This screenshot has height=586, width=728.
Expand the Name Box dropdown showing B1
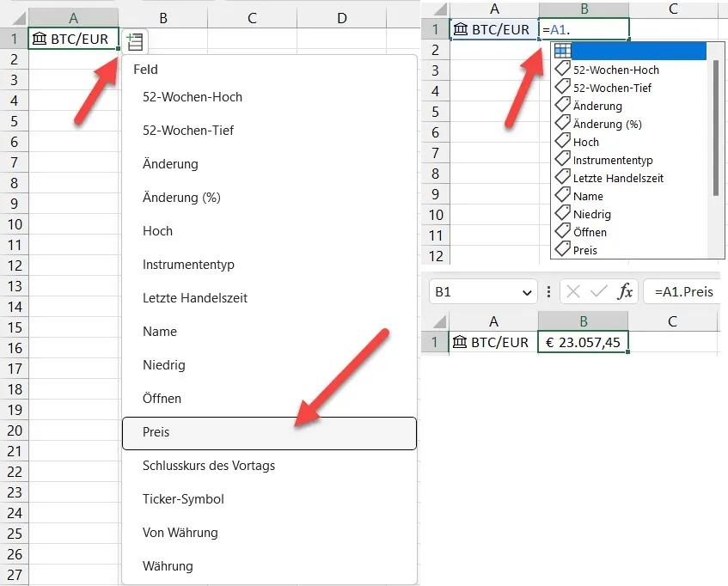tap(527, 292)
